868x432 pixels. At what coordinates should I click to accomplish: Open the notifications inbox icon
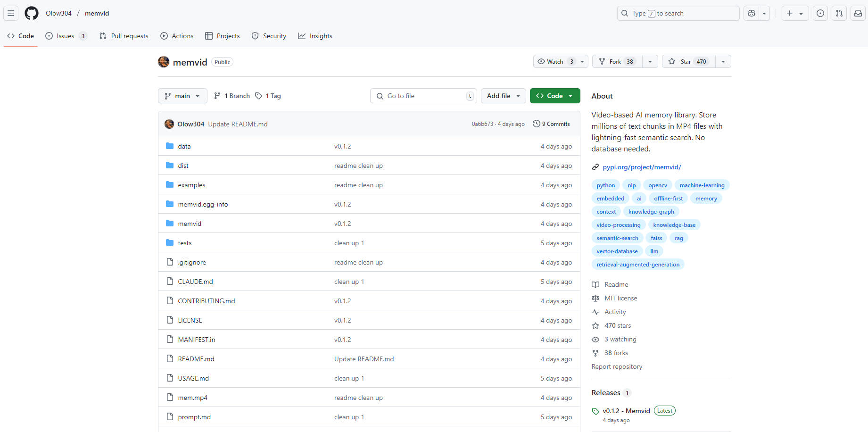858,13
